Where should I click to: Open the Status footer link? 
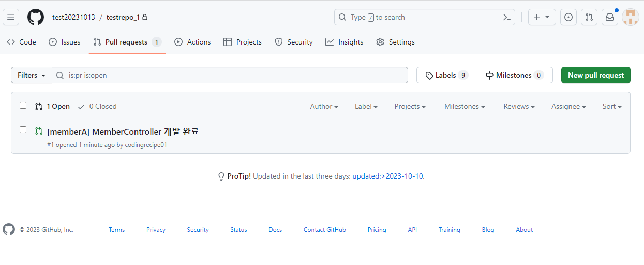point(238,230)
